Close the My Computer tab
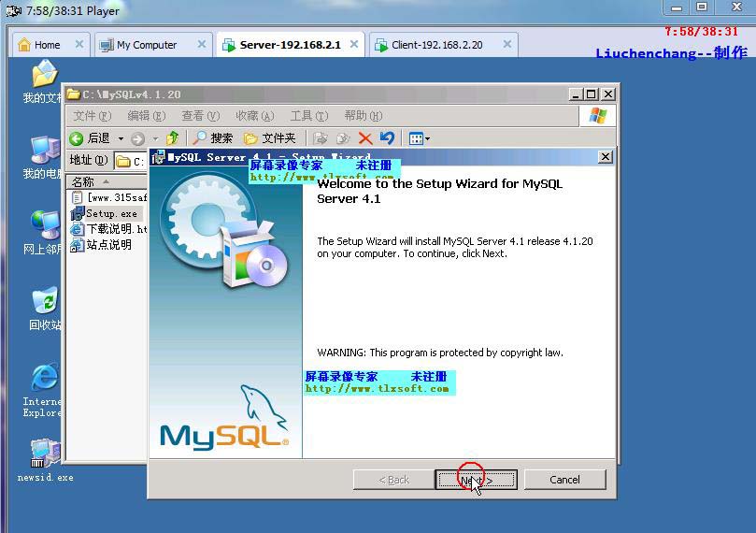 coord(202,44)
